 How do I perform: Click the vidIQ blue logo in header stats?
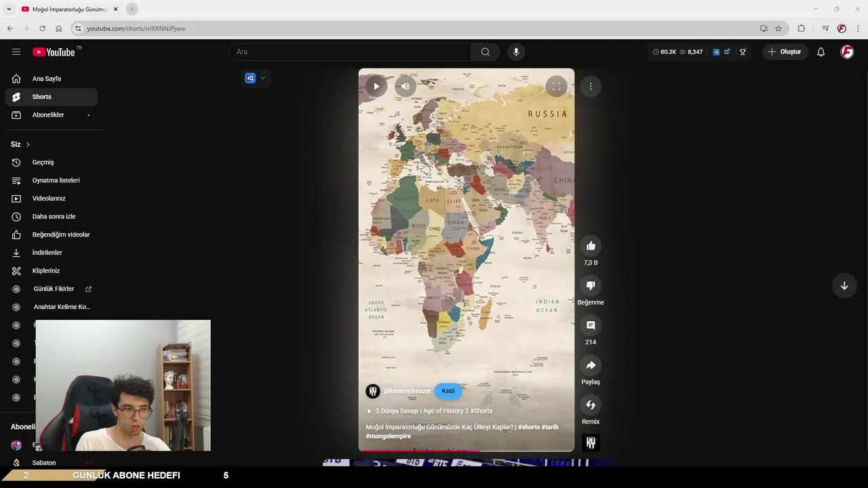tap(716, 52)
